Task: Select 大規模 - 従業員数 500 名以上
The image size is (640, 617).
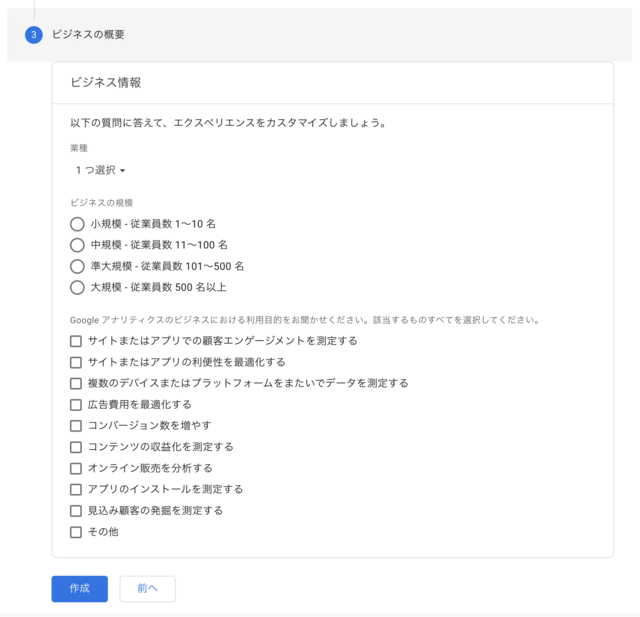Action: pyautogui.click(x=77, y=288)
